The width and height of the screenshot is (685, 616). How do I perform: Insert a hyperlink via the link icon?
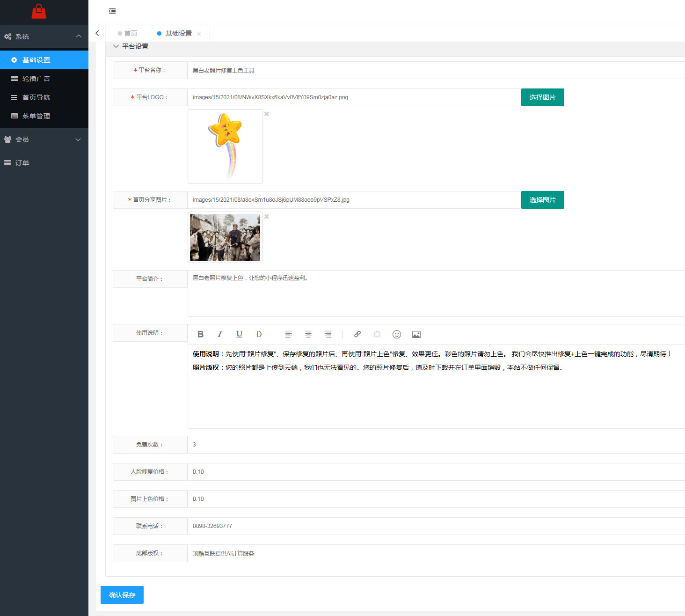coord(357,334)
